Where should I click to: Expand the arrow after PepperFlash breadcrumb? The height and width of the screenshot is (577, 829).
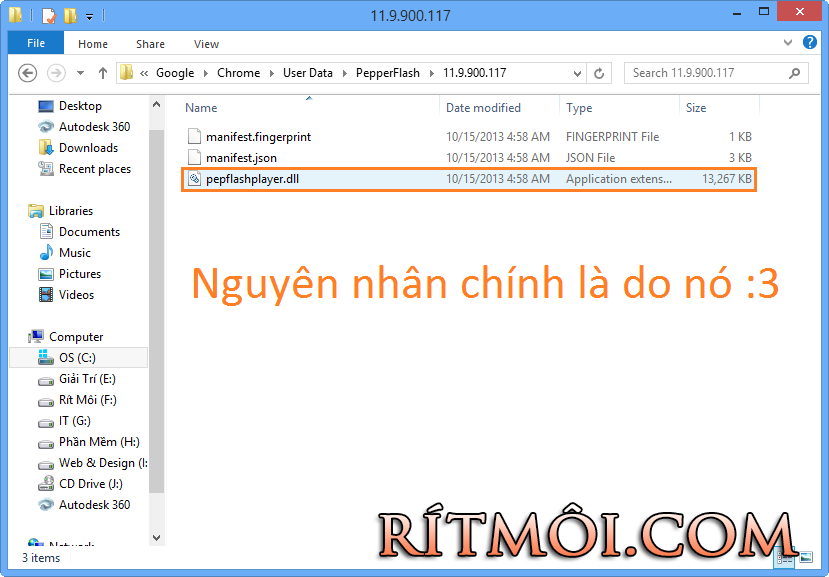coord(431,73)
